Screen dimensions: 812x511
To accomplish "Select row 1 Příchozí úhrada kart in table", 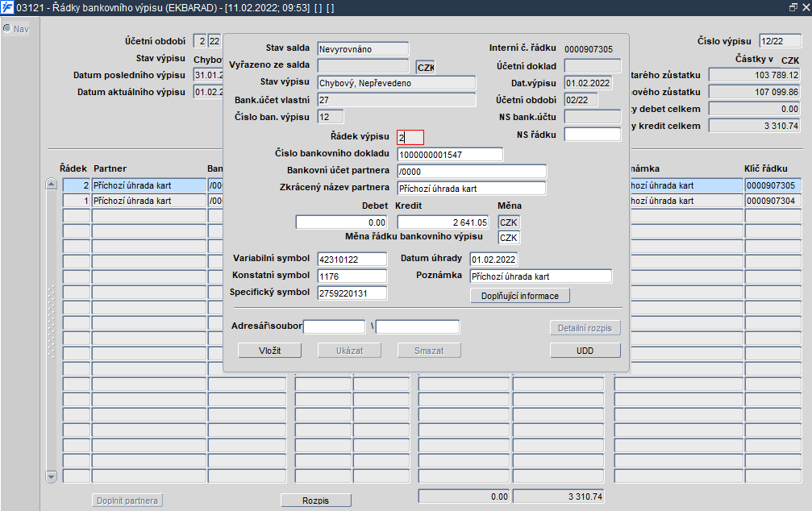I will 148,201.
